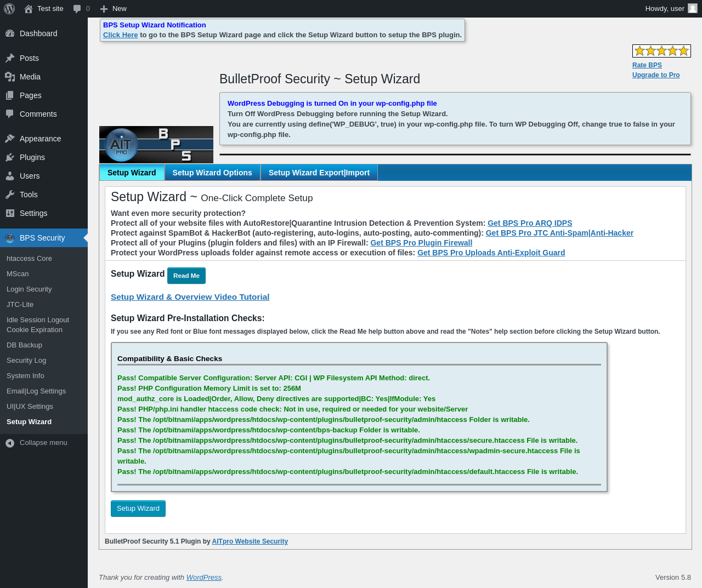Follow the Click Here notification link
The height and width of the screenshot is (588, 702).
121,35
